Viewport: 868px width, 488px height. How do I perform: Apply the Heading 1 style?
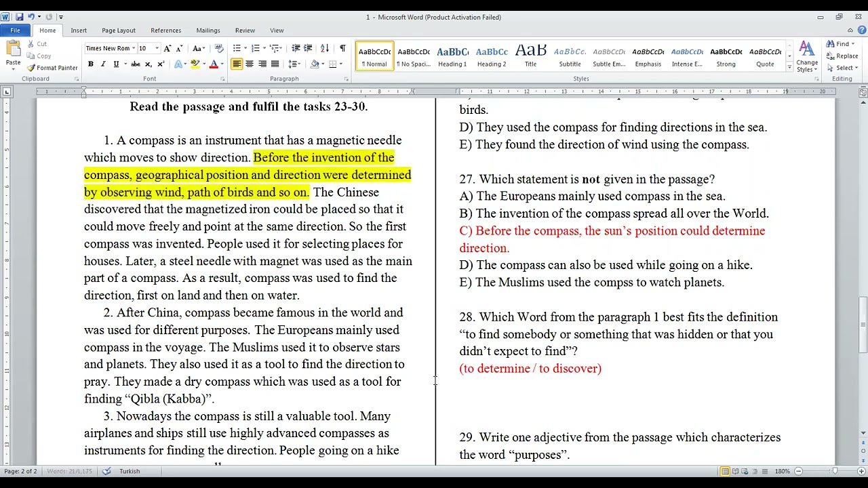(452, 57)
